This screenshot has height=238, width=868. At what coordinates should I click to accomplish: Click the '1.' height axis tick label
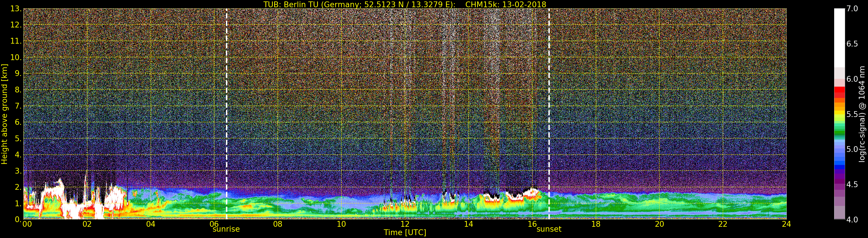[x=18, y=203]
